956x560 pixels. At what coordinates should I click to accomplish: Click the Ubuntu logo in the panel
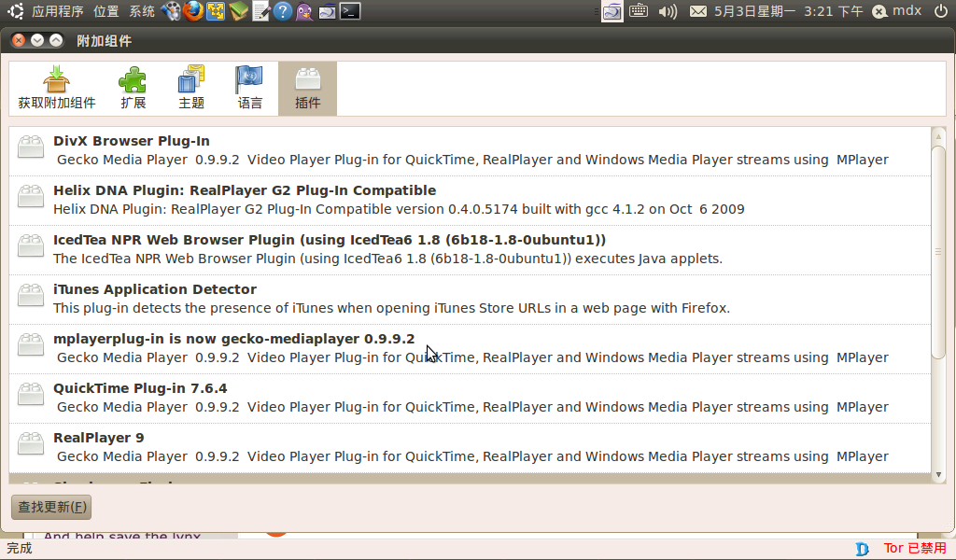click(16, 11)
